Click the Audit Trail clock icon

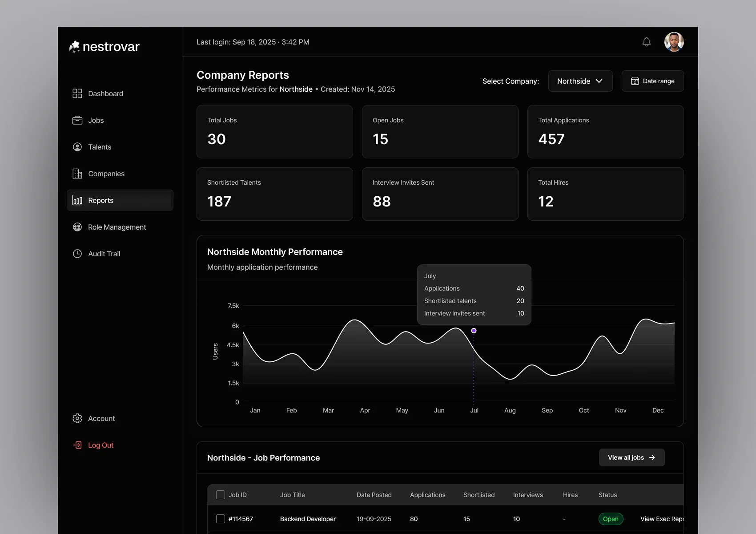click(x=77, y=254)
